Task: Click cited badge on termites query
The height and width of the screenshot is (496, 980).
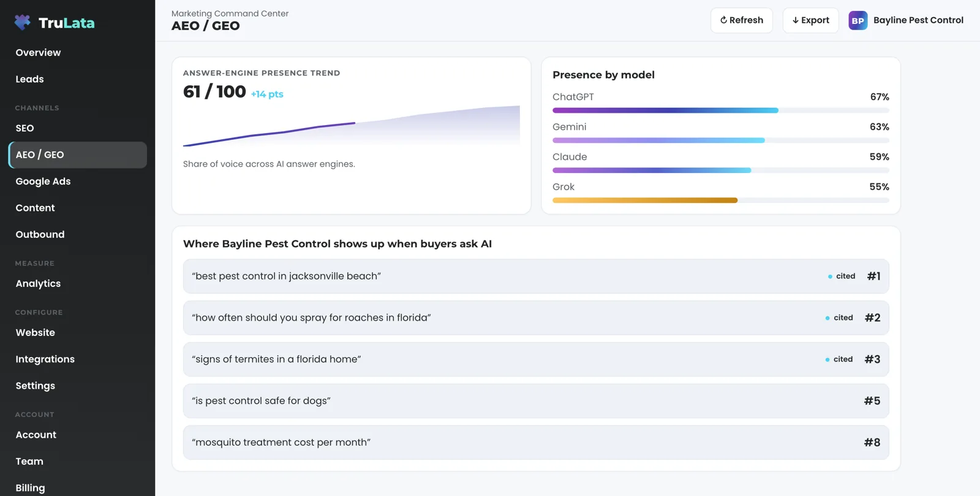Action: click(839, 359)
